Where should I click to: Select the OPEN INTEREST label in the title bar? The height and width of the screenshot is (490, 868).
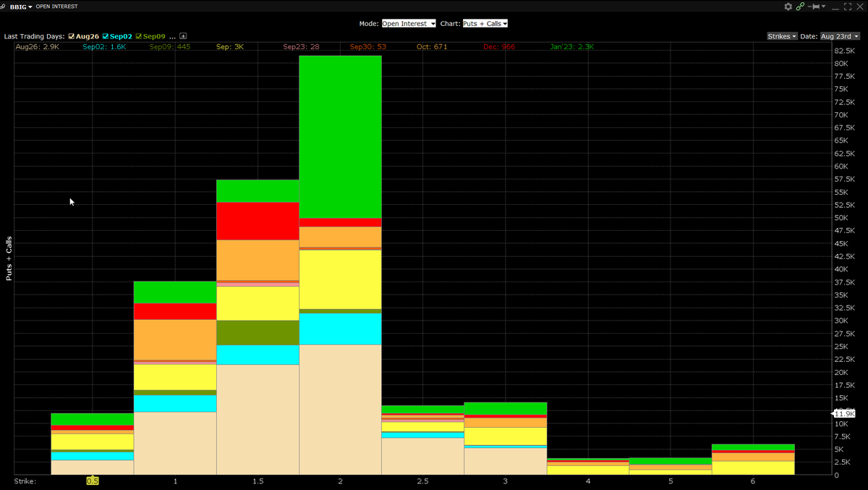pos(57,6)
